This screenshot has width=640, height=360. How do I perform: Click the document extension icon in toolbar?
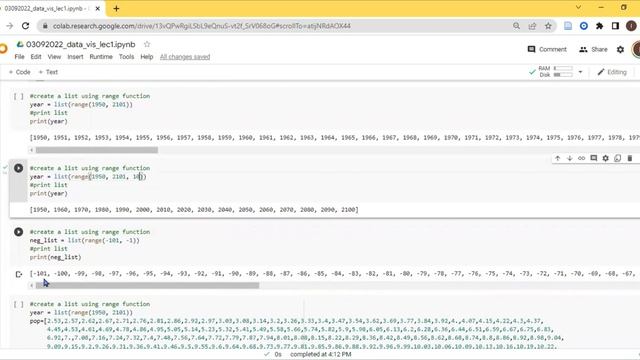(x=568, y=26)
